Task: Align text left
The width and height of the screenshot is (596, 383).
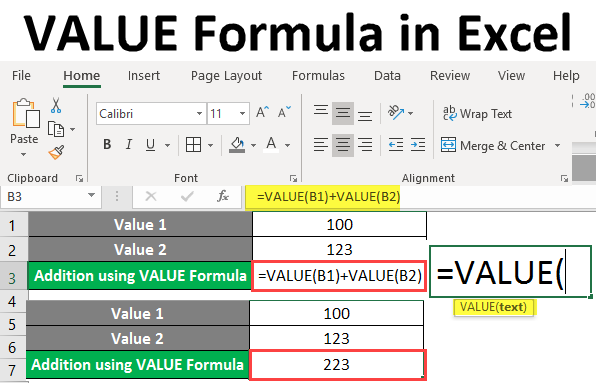Action: (x=321, y=145)
